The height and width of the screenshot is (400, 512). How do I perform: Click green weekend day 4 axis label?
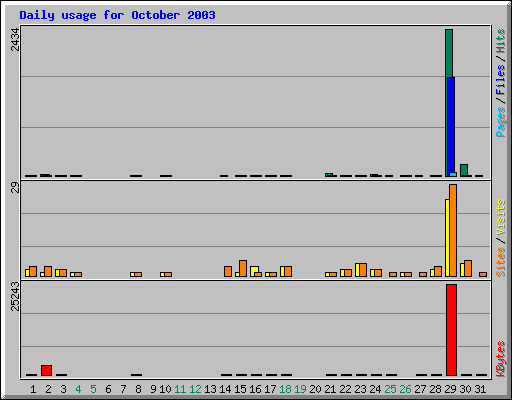(78, 389)
